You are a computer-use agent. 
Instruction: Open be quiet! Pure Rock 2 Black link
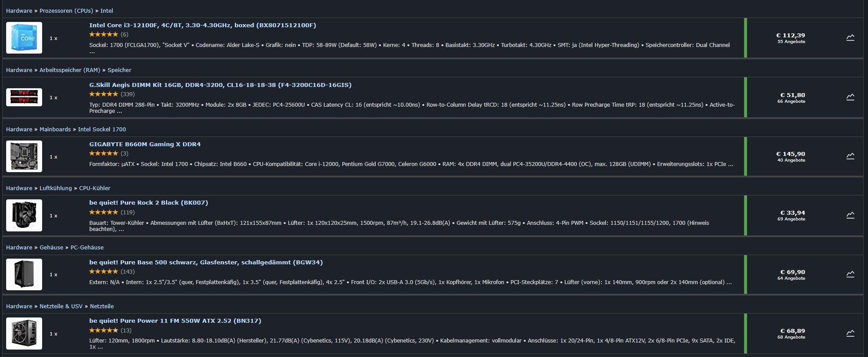click(x=148, y=202)
